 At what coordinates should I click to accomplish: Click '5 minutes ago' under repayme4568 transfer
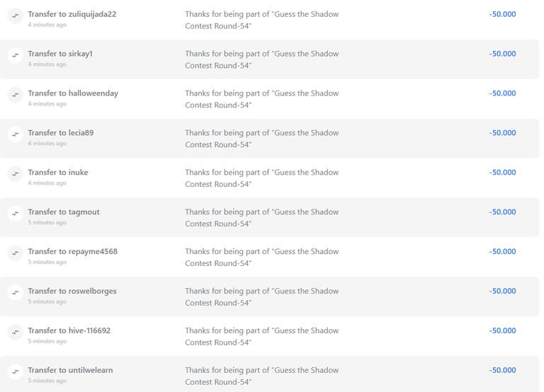pos(47,262)
